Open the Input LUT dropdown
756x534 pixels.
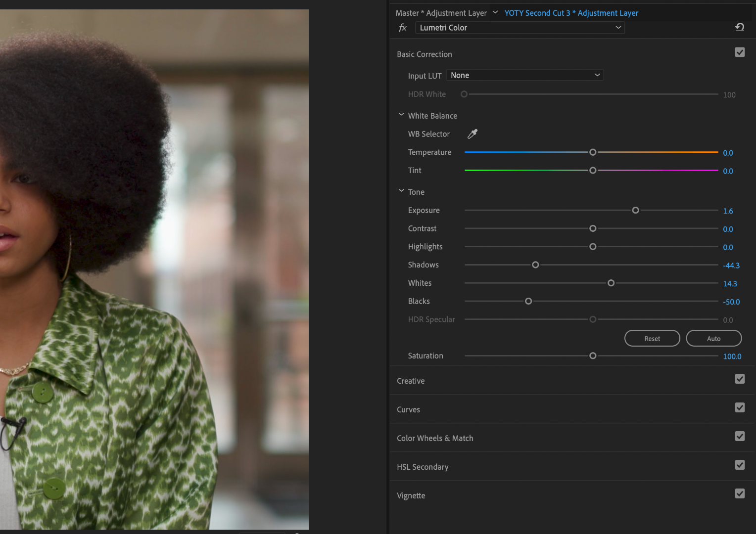[525, 75]
